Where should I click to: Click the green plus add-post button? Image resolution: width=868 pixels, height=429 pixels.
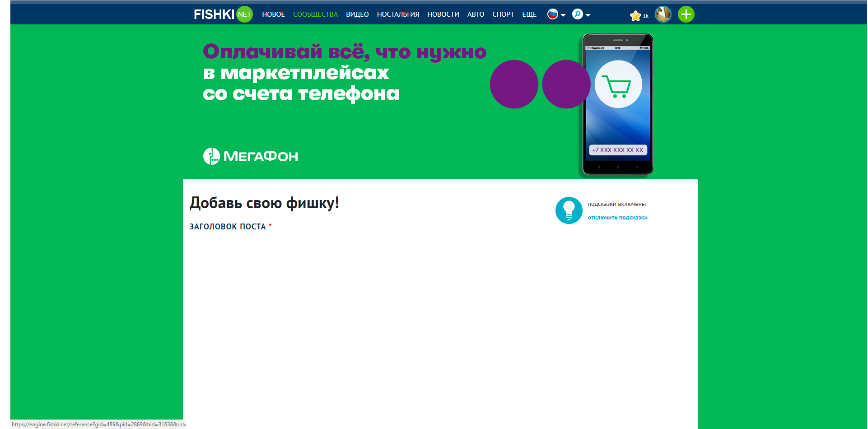[x=686, y=14]
